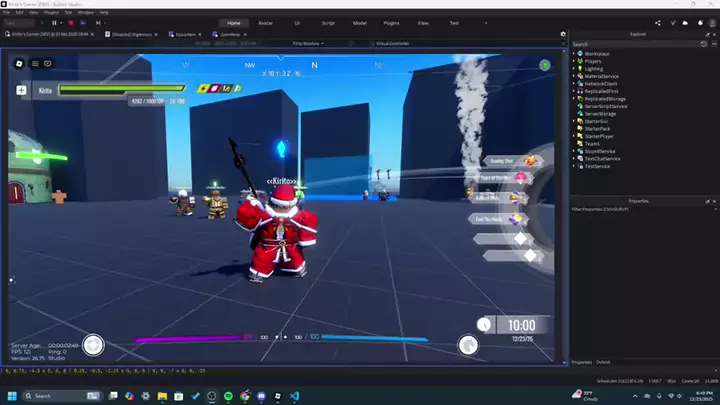
Task: Click the plus icon beside Kirito's name
Action: (x=21, y=90)
